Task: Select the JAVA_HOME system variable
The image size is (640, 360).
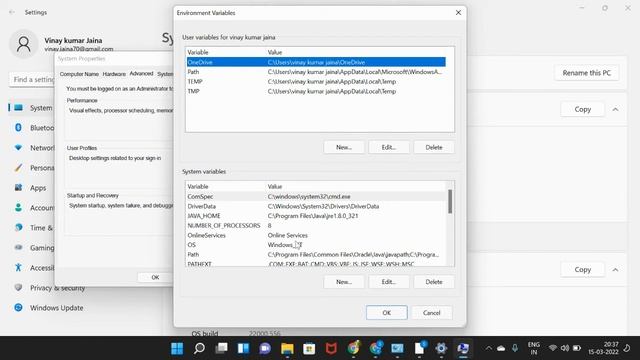Action: (x=316, y=216)
